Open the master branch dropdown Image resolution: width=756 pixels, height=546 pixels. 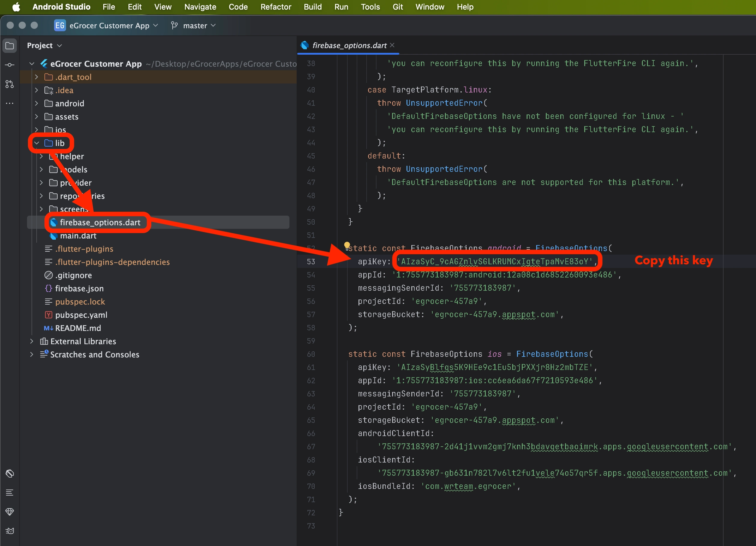199,26
